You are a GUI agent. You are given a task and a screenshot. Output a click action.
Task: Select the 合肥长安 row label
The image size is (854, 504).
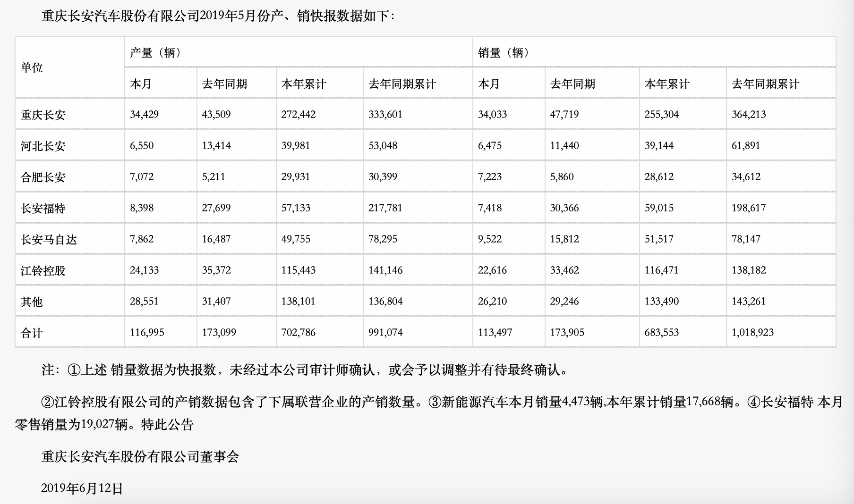pos(43,177)
